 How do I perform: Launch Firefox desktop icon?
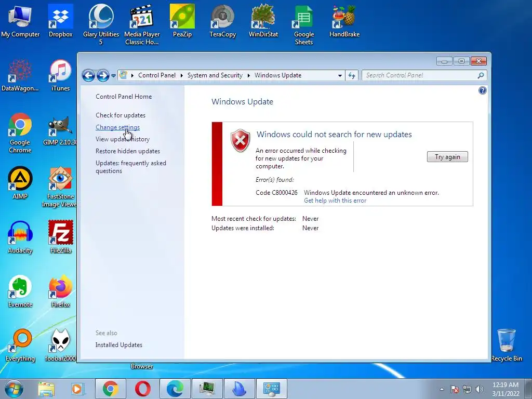click(x=60, y=291)
